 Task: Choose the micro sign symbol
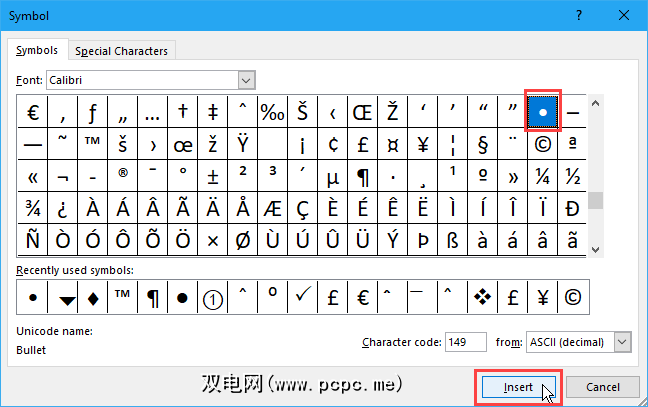pyautogui.click(x=333, y=176)
